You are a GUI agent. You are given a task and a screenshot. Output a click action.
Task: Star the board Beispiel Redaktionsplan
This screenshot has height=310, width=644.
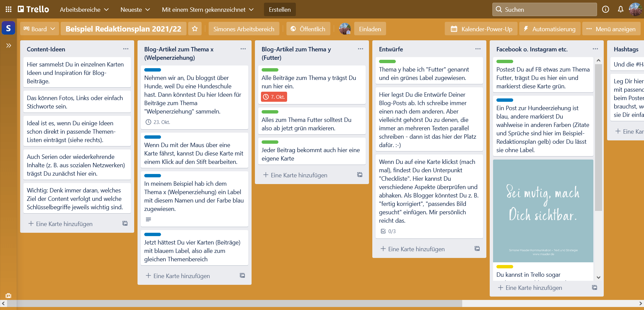(x=195, y=29)
